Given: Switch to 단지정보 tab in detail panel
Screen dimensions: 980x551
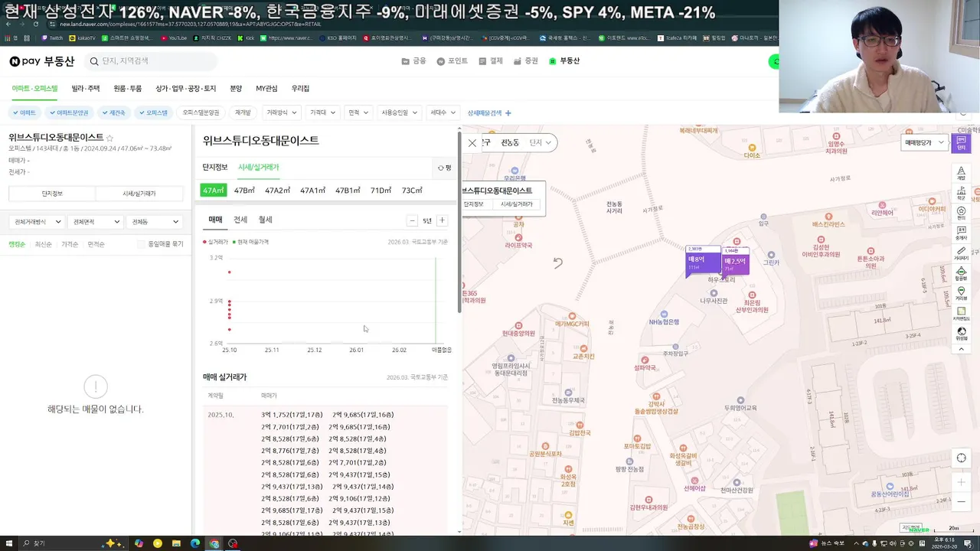Looking at the screenshot, I should point(215,168).
